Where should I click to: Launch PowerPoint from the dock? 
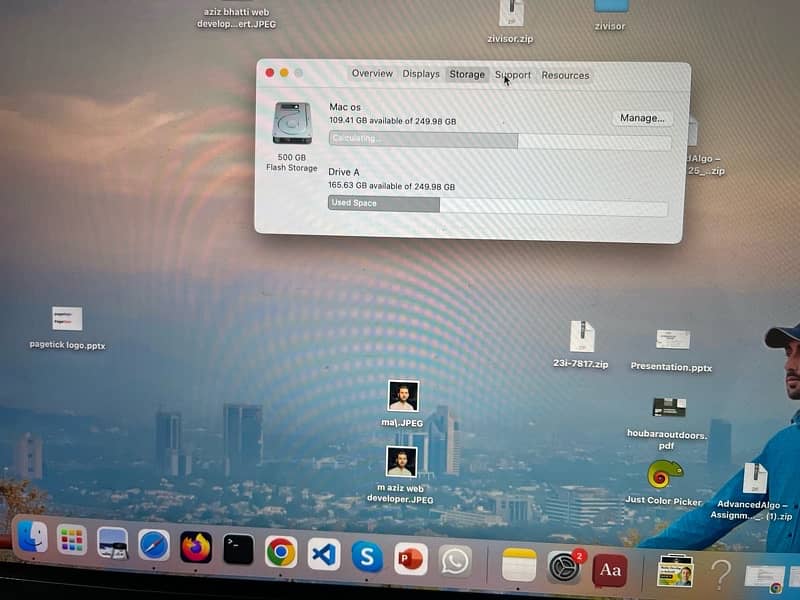[x=411, y=558]
